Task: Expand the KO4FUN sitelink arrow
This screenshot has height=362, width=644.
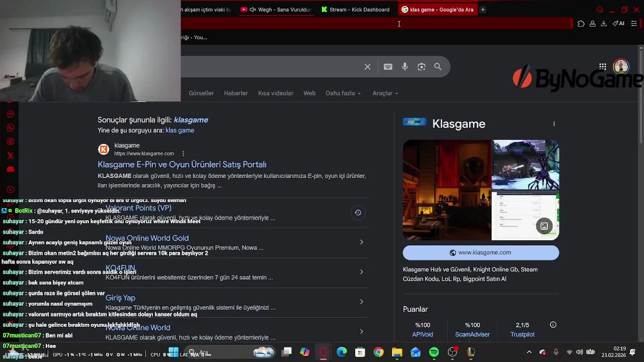Action: 361,272
